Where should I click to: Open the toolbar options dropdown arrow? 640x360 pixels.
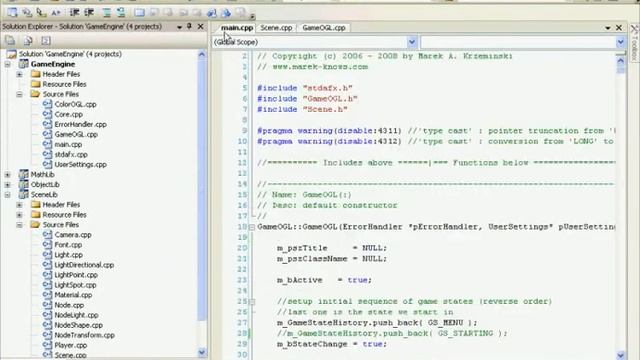(252, 16)
